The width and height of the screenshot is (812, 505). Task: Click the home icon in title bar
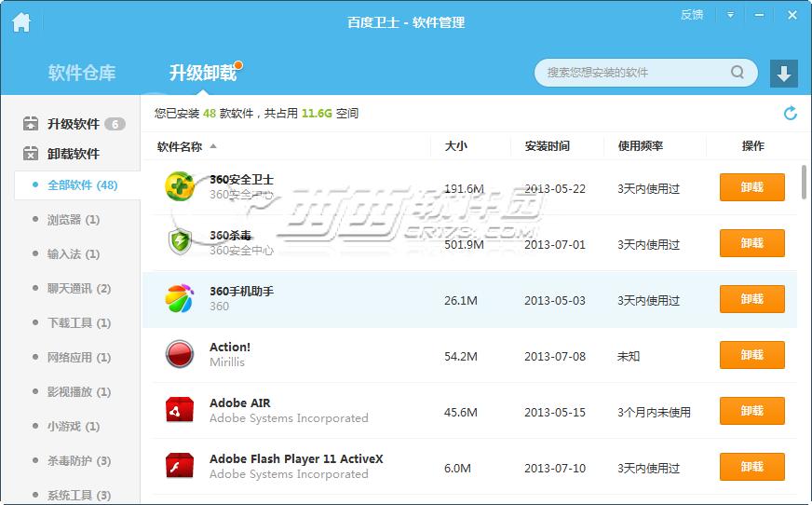click(x=20, y=22)
